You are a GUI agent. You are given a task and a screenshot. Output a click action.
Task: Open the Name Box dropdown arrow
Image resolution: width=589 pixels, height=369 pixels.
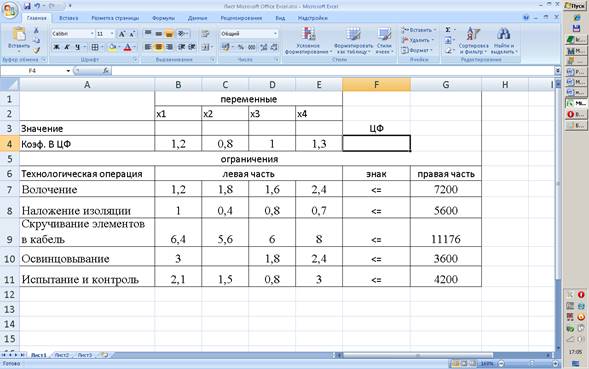tap(68, 71)
